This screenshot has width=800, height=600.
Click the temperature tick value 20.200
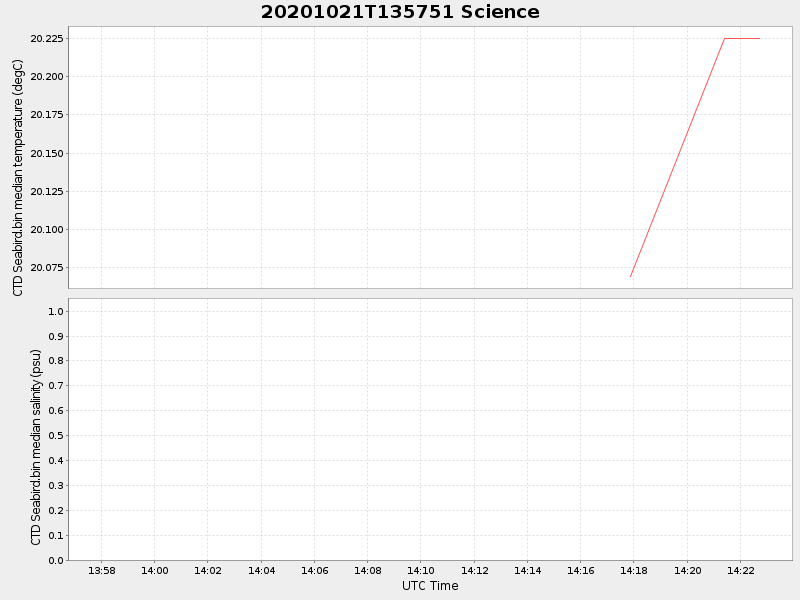(47, 77)
